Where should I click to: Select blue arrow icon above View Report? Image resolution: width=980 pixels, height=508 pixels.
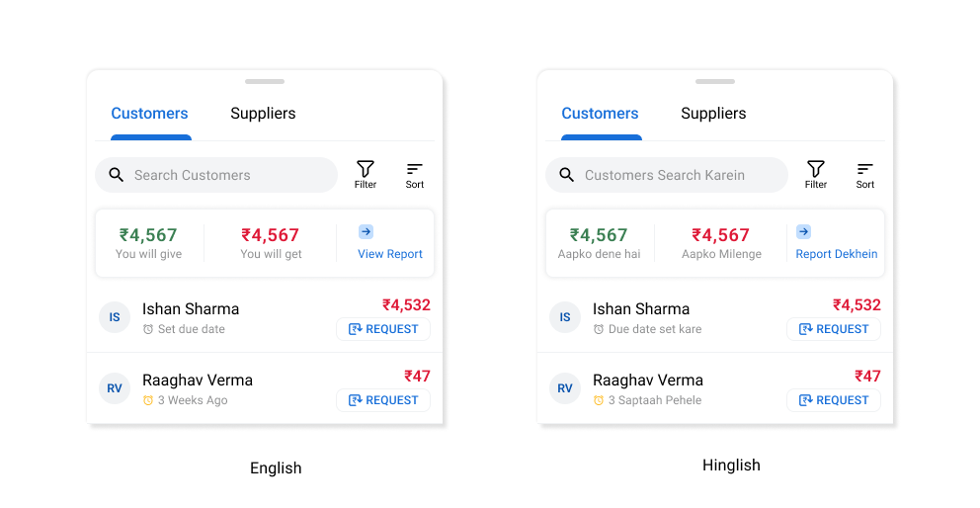[367, 232]
